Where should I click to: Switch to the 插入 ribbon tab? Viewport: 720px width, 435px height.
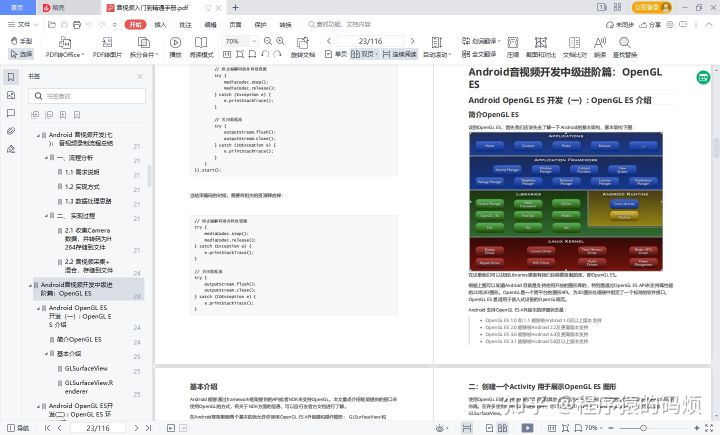click(160, 25)
